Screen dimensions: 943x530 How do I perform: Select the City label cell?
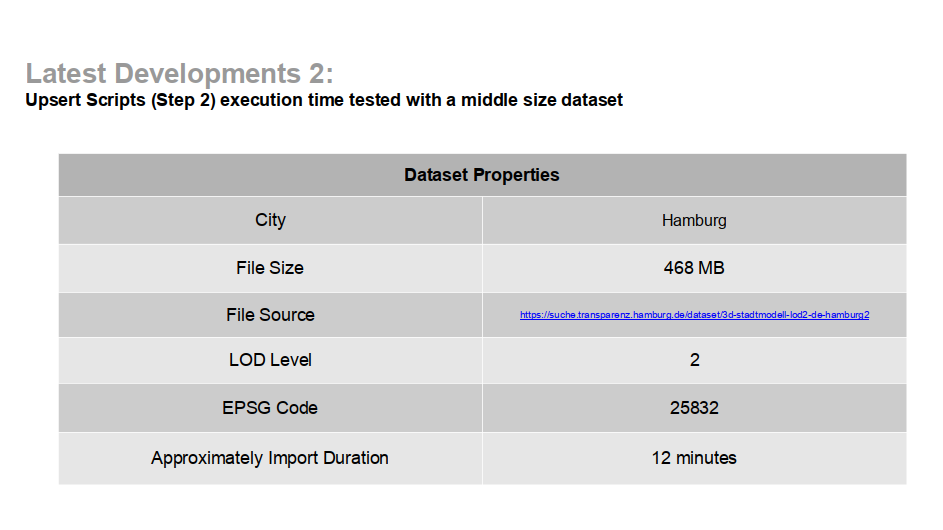[x=270, y=220]
